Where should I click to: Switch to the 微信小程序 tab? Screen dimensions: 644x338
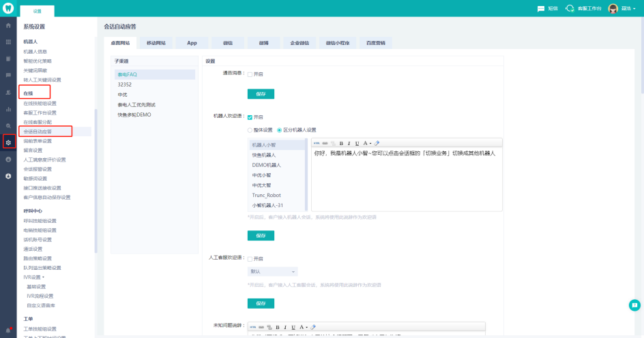coord(338,43)
